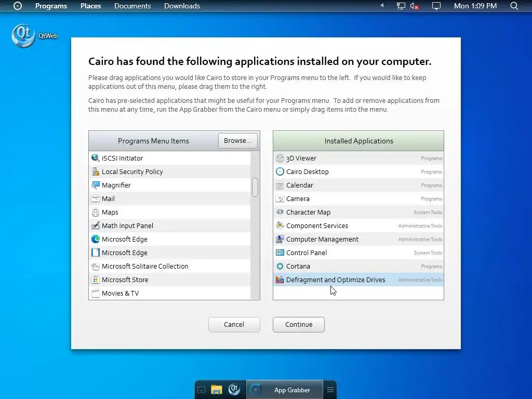Click 'Microsoft Solitaire Collection' text

pos(145,267)
